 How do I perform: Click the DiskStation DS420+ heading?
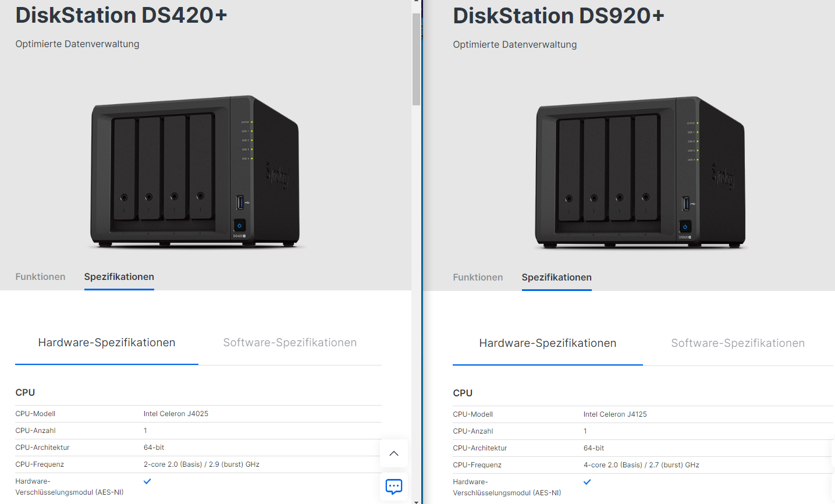[x=121, y=15]
